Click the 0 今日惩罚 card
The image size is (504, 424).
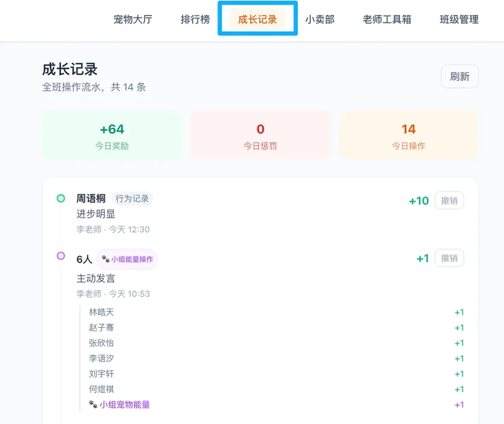(x=260, y=135)
